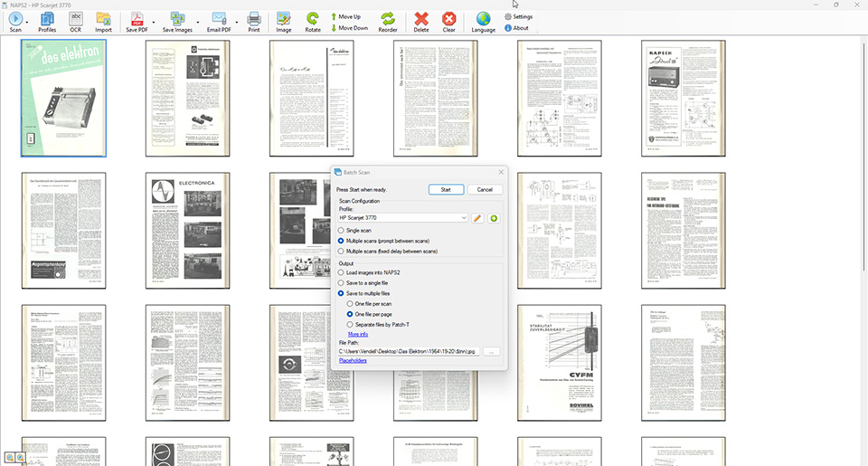Rotate pages with the Rotate icon
Viewport: 868px width, 466px height.
(x=313, y=21)
